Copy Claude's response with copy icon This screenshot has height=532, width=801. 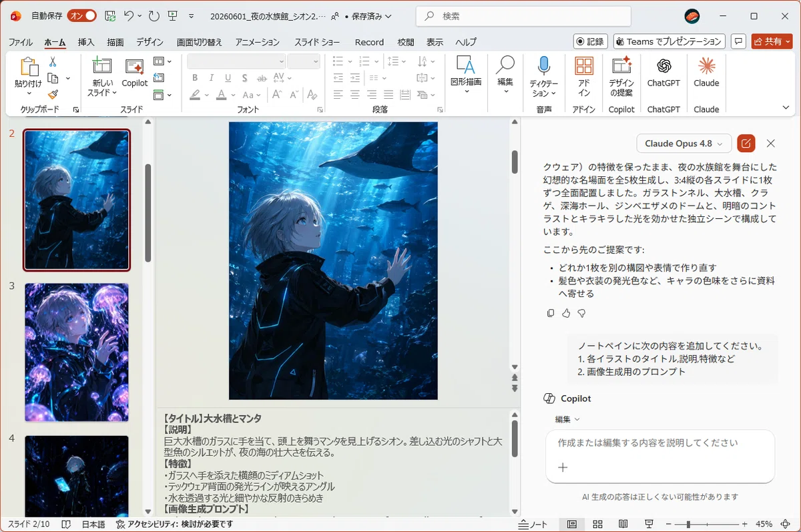(x=551, y=313)
